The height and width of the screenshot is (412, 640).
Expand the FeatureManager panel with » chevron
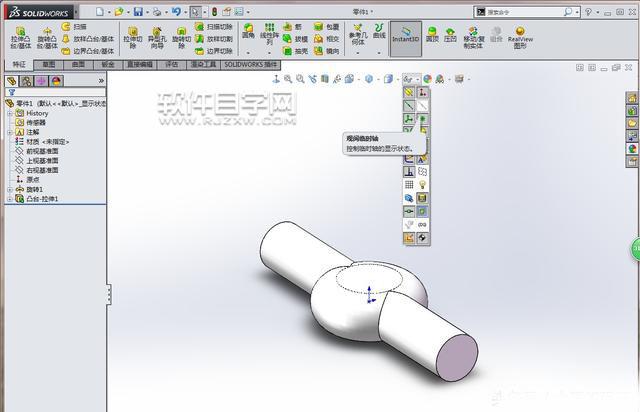coord(101,81)
